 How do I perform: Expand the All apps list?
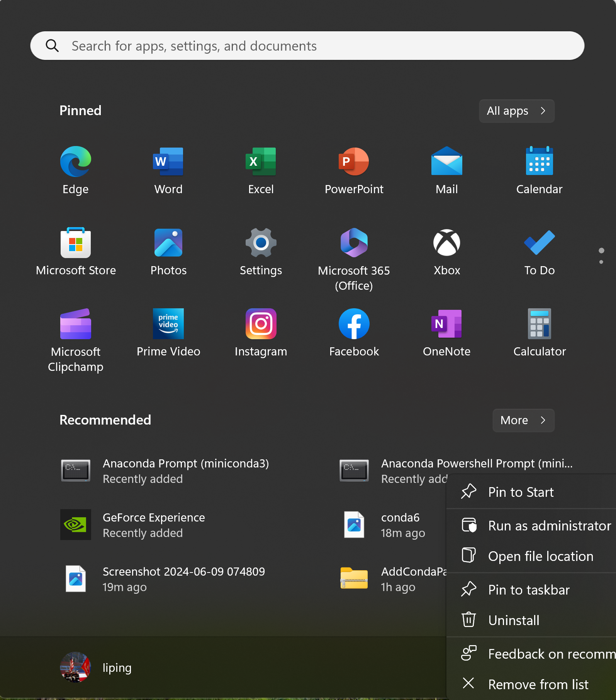(x=516, y=111)
